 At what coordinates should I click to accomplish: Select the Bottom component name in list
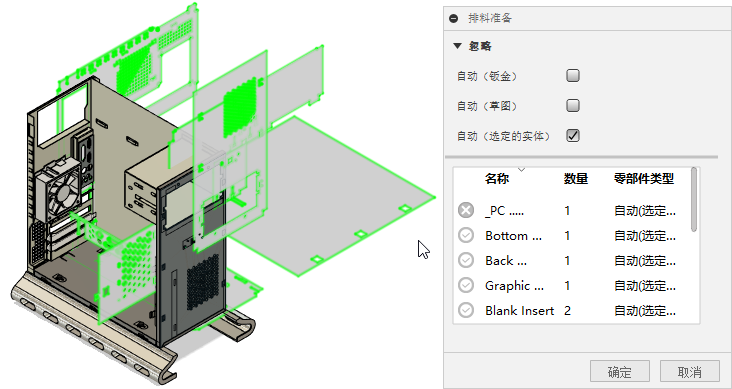514,236
